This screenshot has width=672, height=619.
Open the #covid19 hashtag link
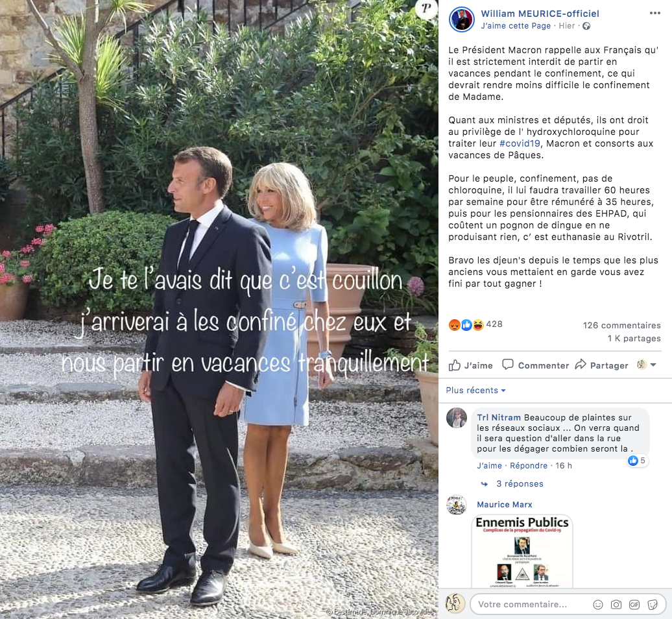(520, 143)
